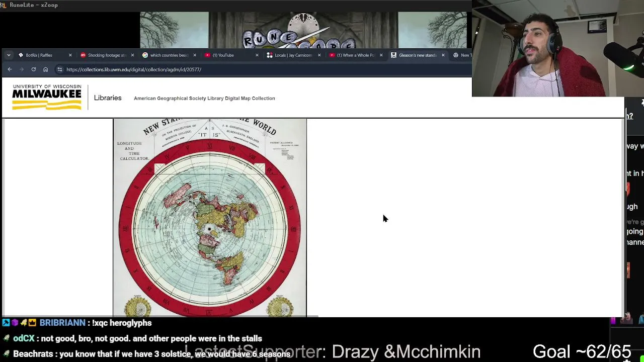Click the 'Goal ~62/65' overlay text
644x362 pixels.
pyautogui.click(x=582, y=351)
